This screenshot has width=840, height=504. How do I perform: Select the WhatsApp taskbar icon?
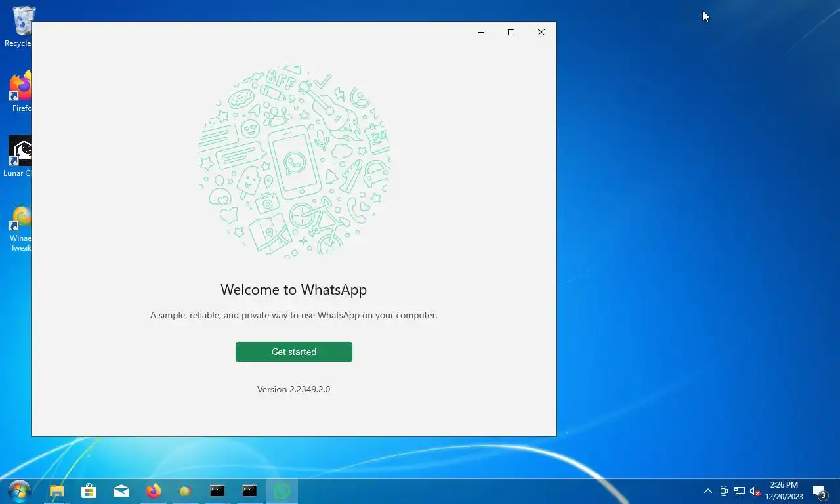pyautogui.click(x=282, y=491)
